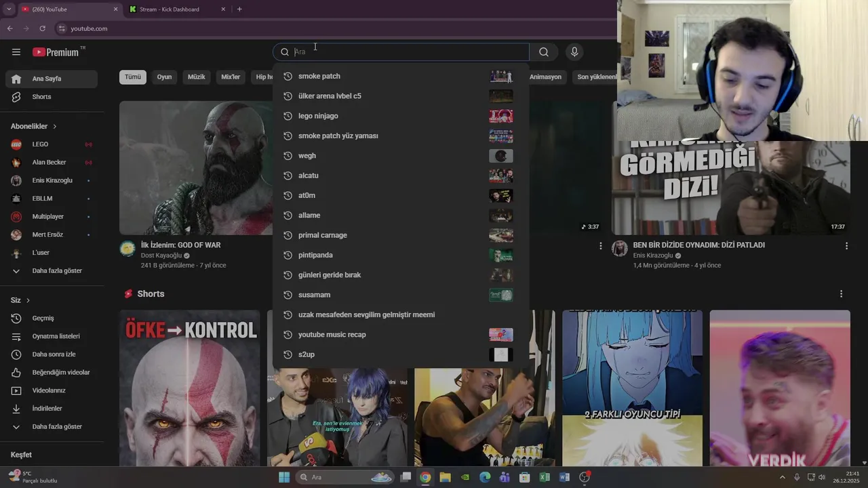Open ÖFKE KONTROL Shorts thumbnail

coord(189,388)
